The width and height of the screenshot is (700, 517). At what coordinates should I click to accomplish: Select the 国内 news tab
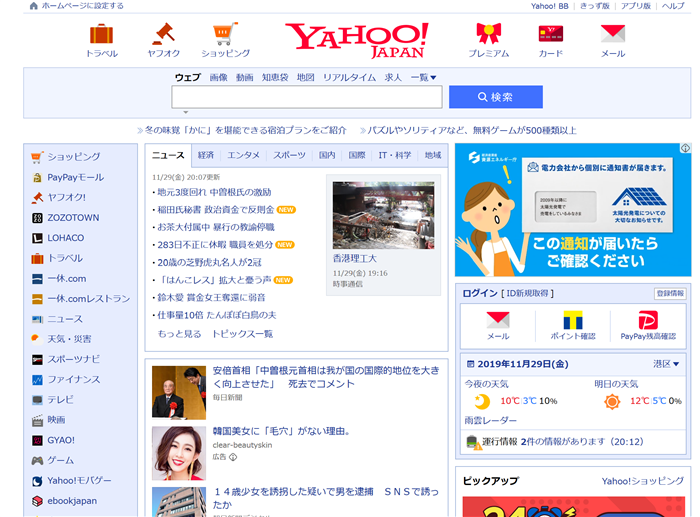click(327, 155)
